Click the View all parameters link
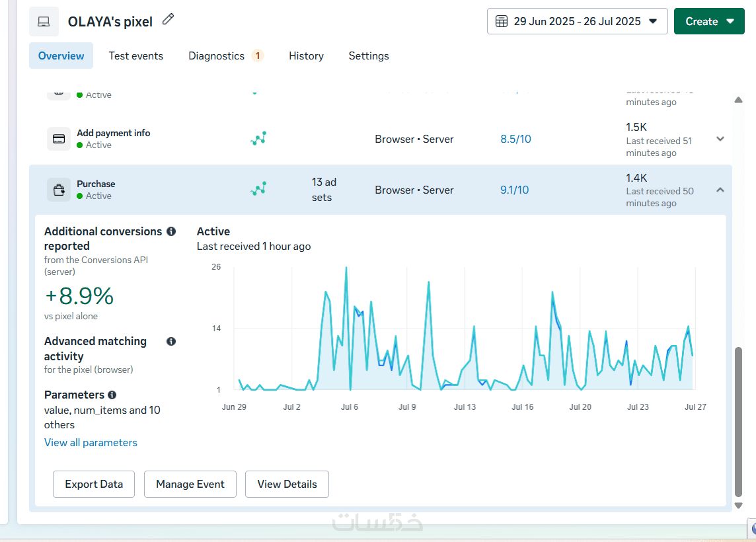Image resolution: width=756 pixels, height=542 pixels. [91, 443]
